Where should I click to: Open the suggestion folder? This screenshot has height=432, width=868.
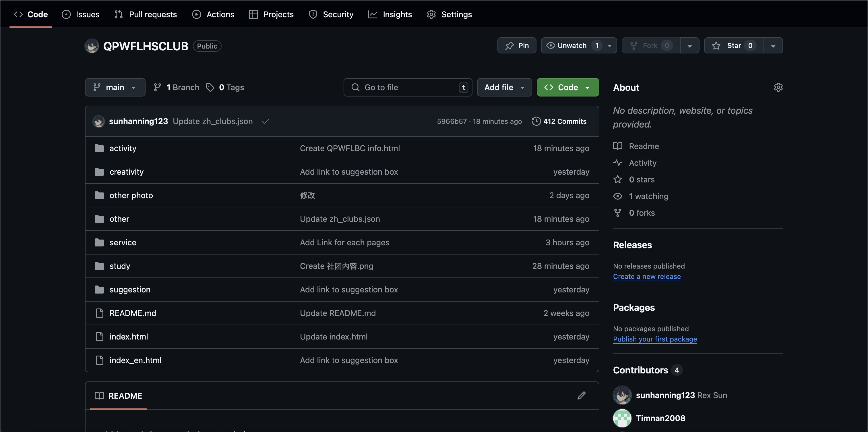click(x=130, y=290)
